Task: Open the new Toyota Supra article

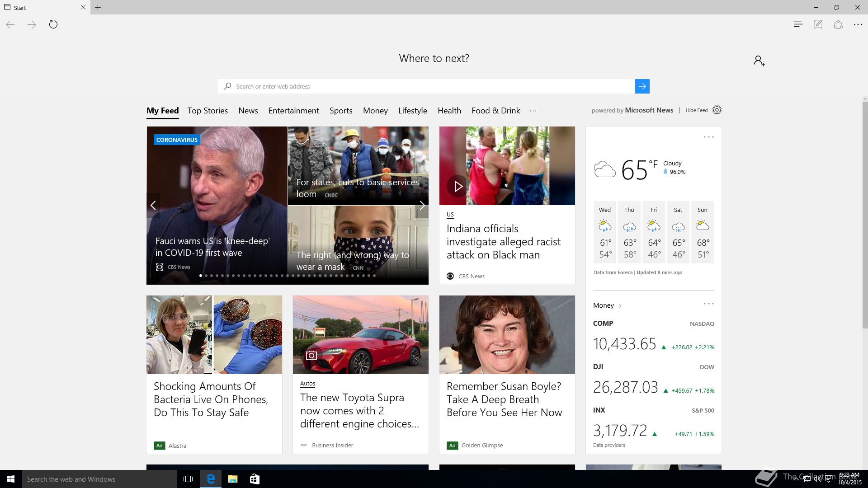Action: 359,411
